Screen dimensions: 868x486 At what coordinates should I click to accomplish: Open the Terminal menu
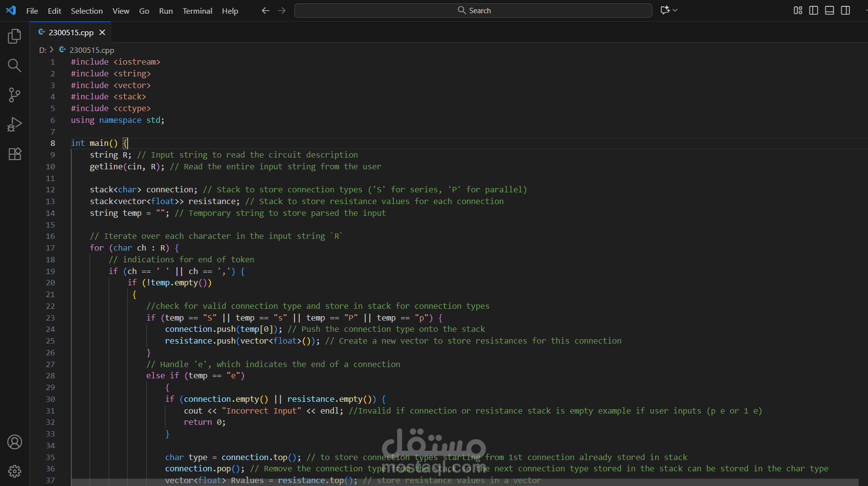[197, 11]
